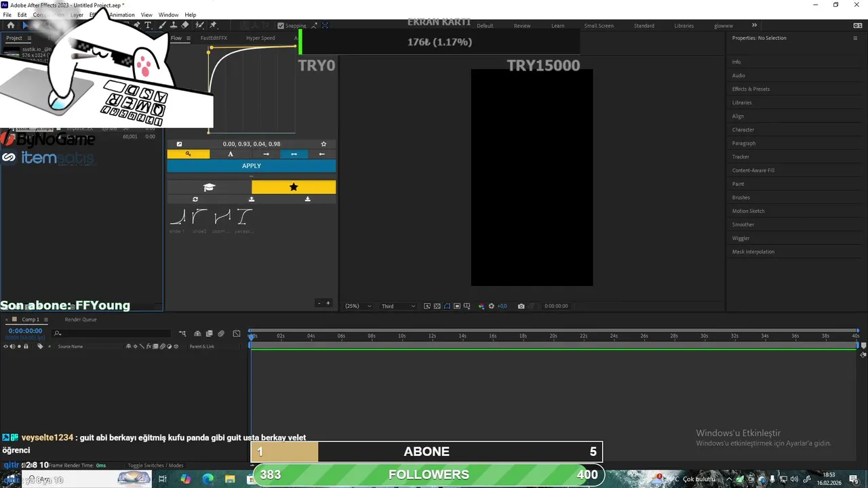
Task: Select the Roto Brush tool
Action: pos(199,25)
